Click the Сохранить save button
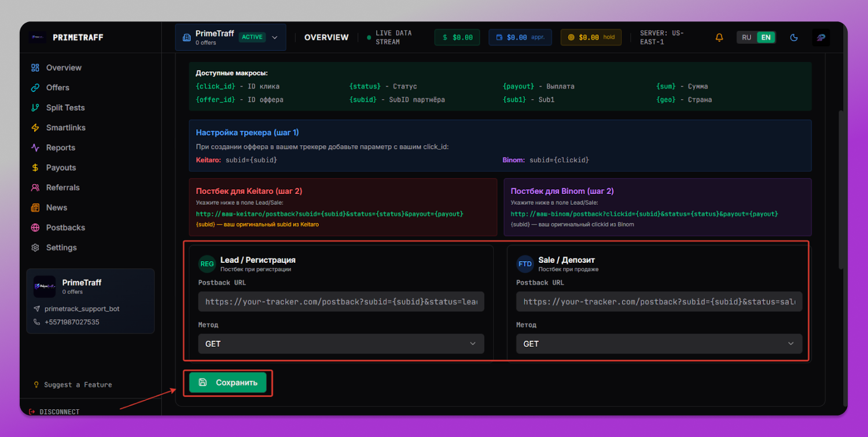 pos(227,383)
